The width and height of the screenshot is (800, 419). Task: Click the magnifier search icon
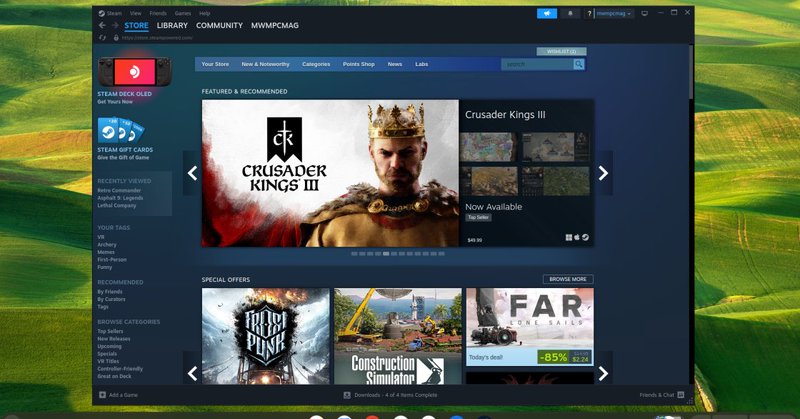[x=579, y=64]
